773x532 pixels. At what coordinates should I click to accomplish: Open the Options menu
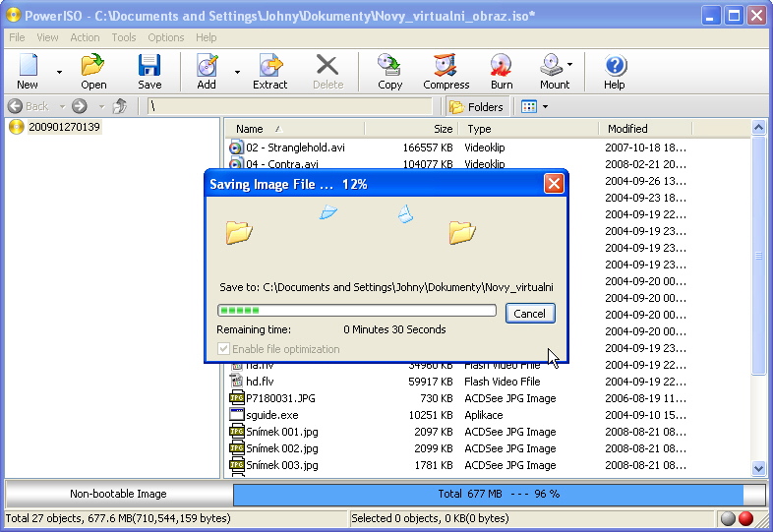165,37
